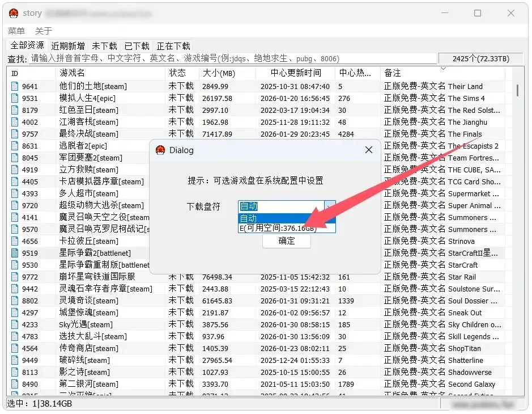Viewport: 532px width, 414px height.
Task: Click the file icon of row 9531
Action: (15, 98)
